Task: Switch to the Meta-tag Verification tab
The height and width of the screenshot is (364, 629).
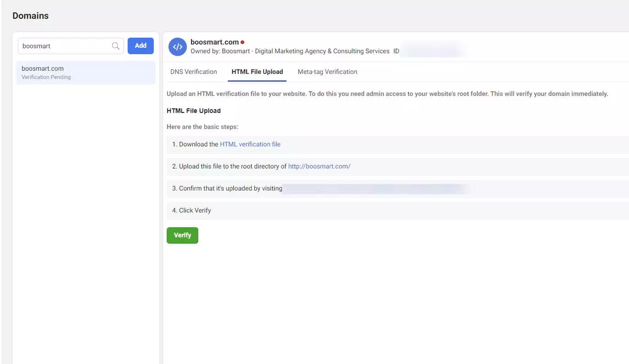Action: click(327, 72)
